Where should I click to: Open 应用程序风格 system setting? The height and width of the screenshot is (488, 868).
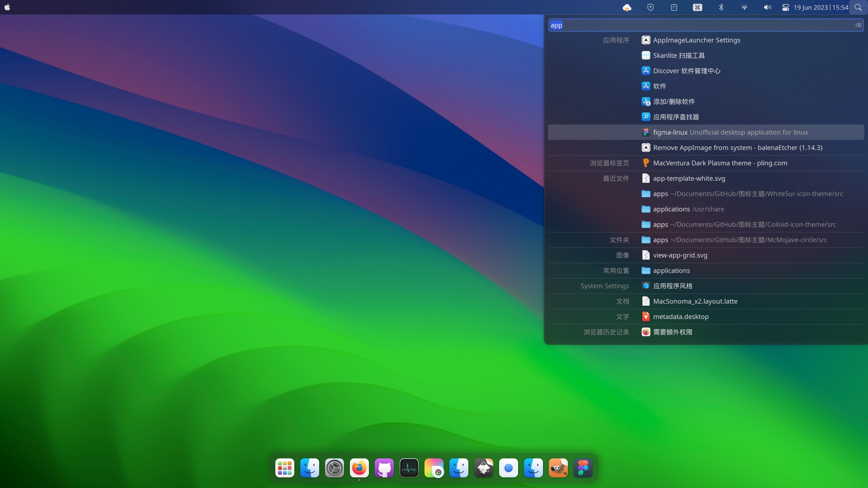[706, 286]
